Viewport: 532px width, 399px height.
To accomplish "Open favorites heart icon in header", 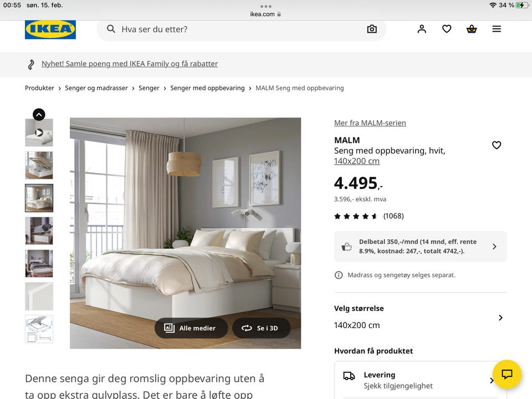I will coord(447,29).
